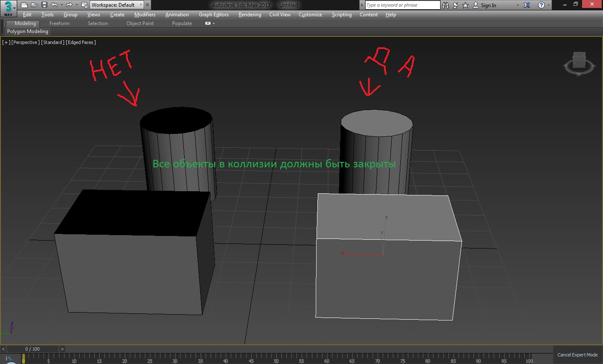
Task: Undo the last action with the Undo arrow
Action: coord(54,5)
